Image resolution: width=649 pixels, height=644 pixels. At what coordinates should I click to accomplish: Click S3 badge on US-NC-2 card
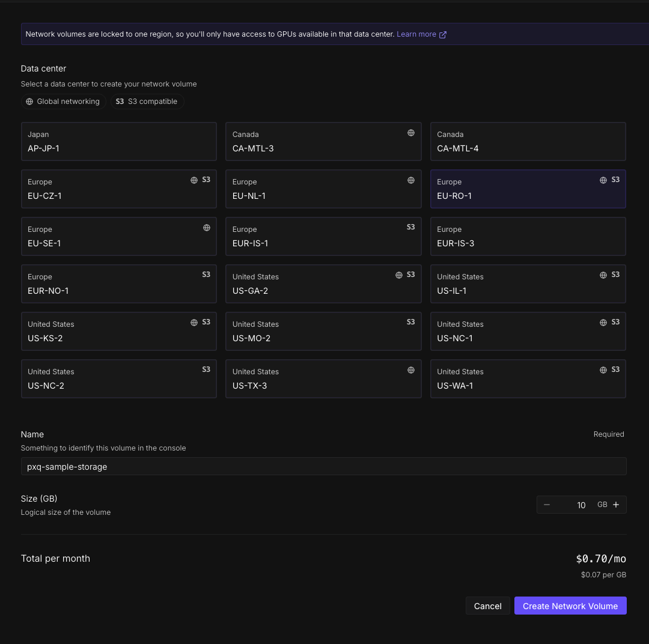point(206,369)
